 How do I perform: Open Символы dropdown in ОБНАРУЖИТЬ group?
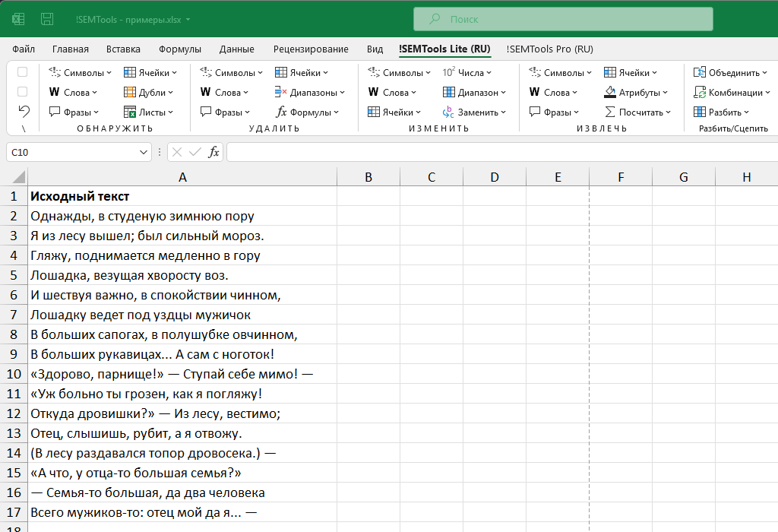tap(80, 72)
